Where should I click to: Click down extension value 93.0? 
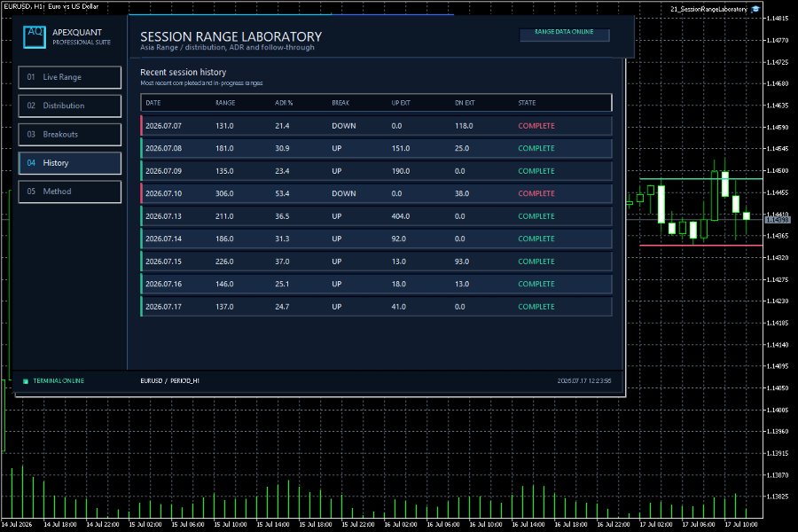click(x=462, y=262)
